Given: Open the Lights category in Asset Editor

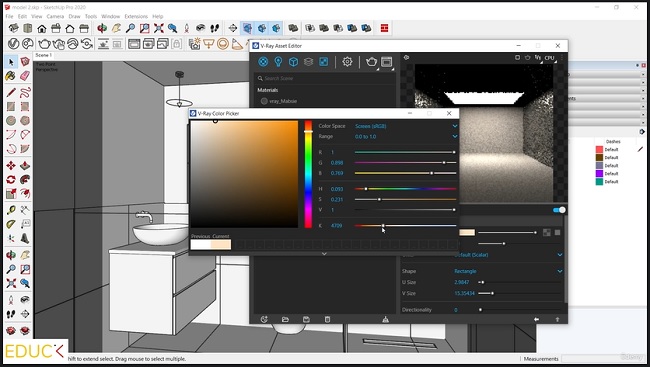Looking at the screenshot, I should point(278,62).
